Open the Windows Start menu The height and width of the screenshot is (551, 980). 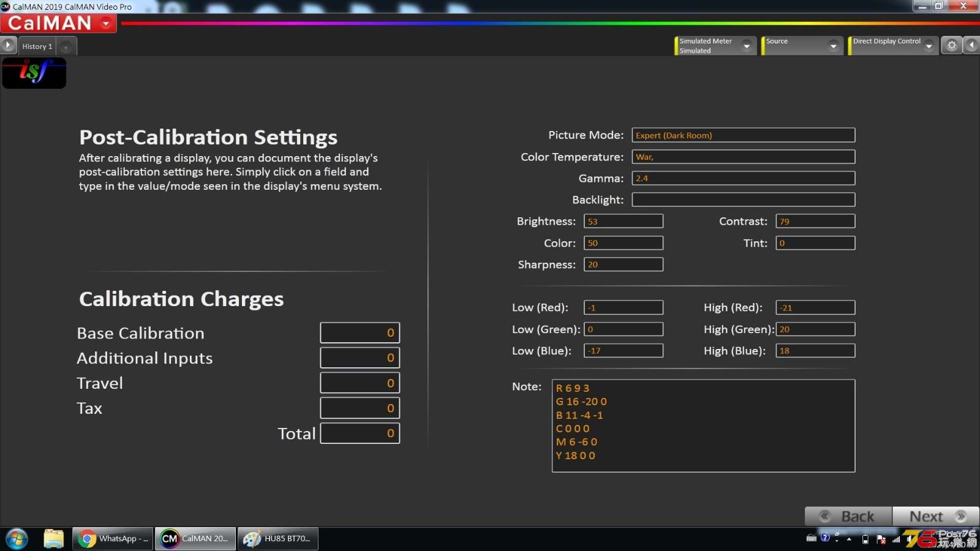[17, 539]
